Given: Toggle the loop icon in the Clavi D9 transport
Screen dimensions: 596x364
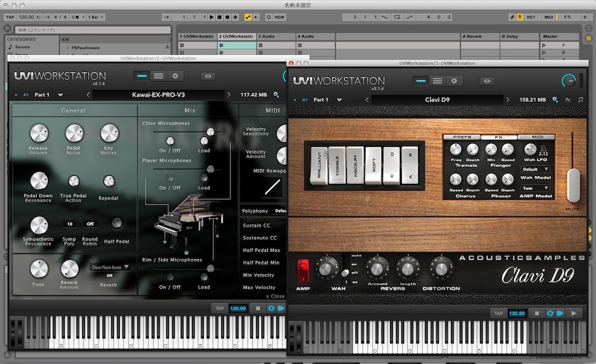Looking at the screenshot, I should click(x=550, y=313).
